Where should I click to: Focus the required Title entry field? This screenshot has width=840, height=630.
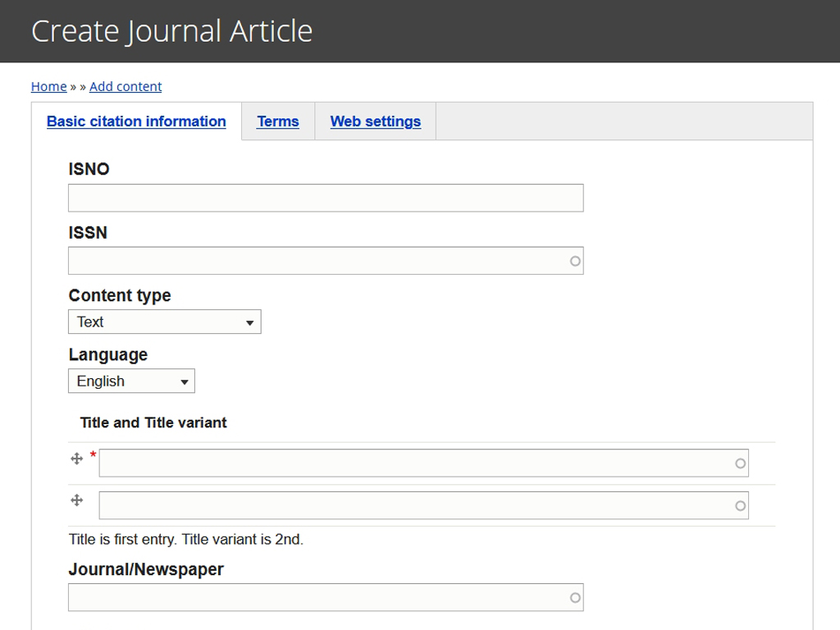(x=410, y=463)
